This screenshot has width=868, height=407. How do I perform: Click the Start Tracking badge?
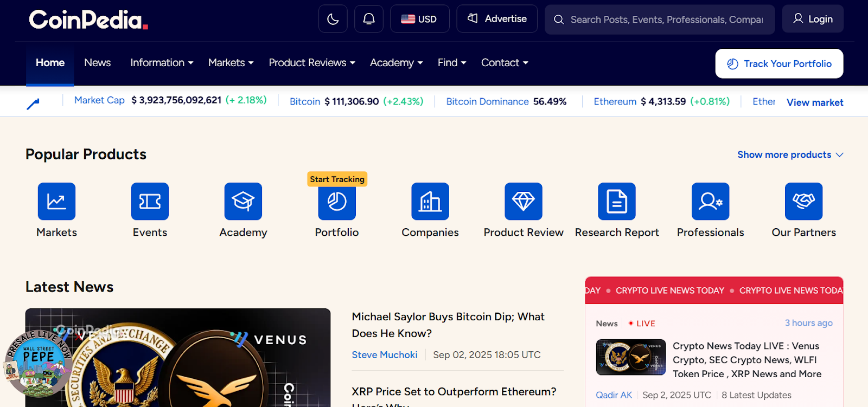pos(337,179)
